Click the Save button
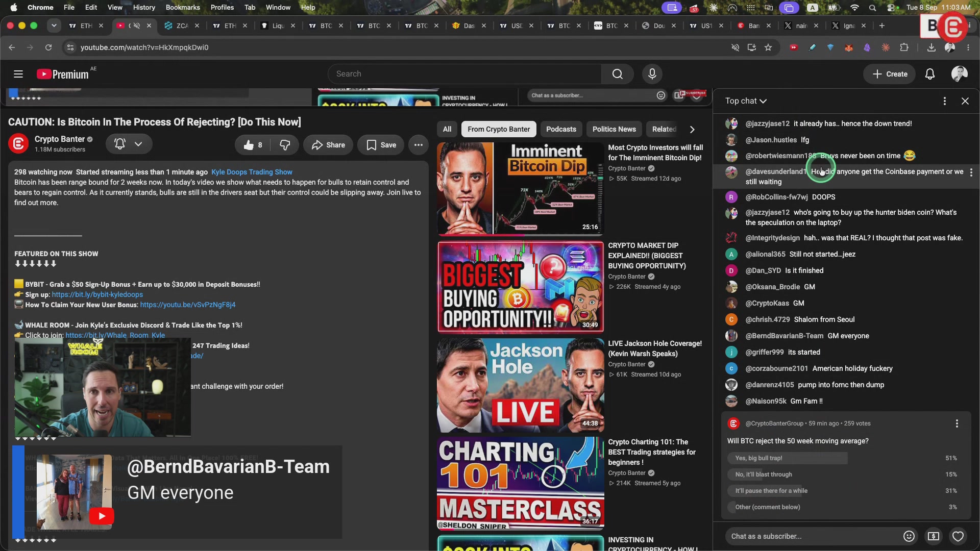The height and width of the screenshot is (551, 980). point(381,145)
